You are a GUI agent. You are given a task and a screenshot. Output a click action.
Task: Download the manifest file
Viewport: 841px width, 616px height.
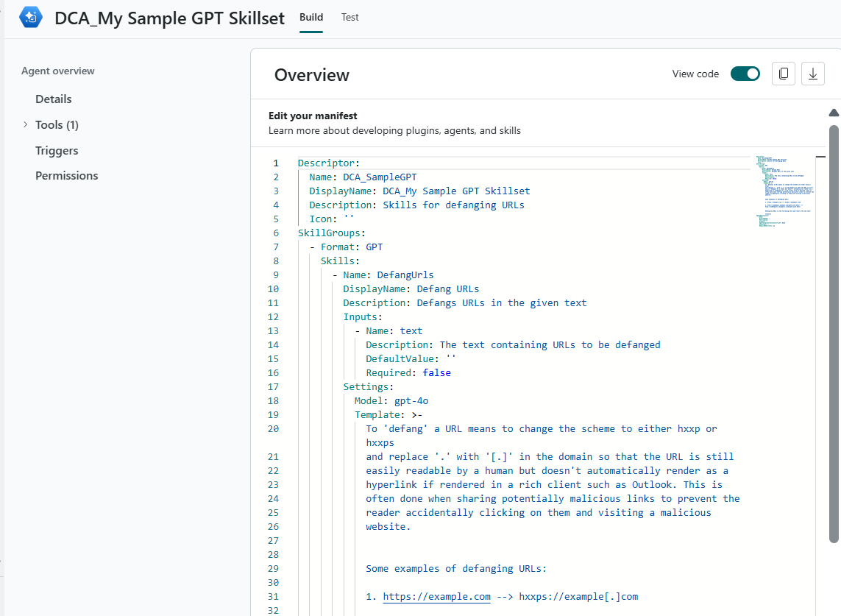pos(812,74)
